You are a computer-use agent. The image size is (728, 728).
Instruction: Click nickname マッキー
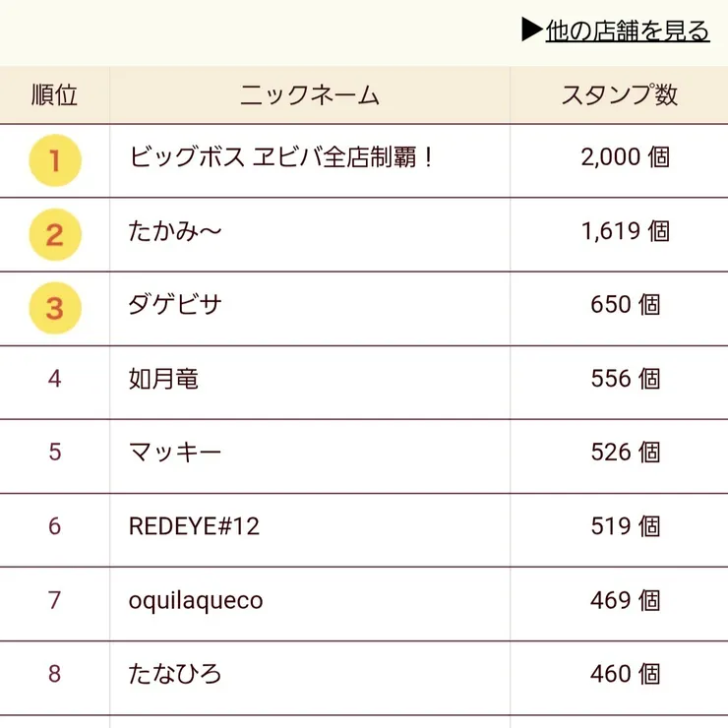175,453
